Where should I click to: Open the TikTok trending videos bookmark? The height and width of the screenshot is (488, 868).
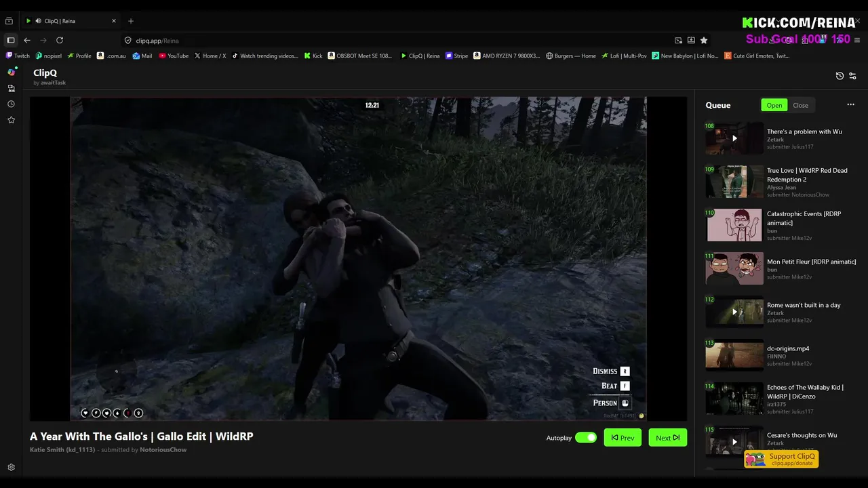coord(265,56)
